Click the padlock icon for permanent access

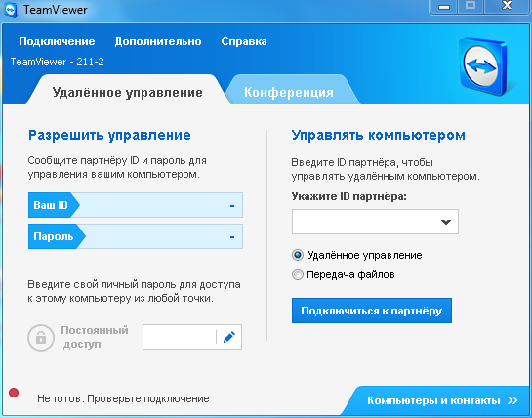(x=41, y=338)
